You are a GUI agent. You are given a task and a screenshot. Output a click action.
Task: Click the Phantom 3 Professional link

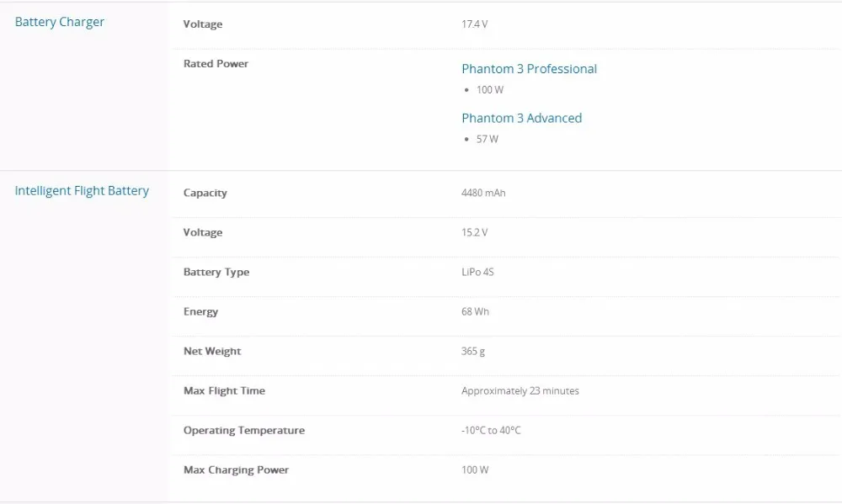pos(529,69)
